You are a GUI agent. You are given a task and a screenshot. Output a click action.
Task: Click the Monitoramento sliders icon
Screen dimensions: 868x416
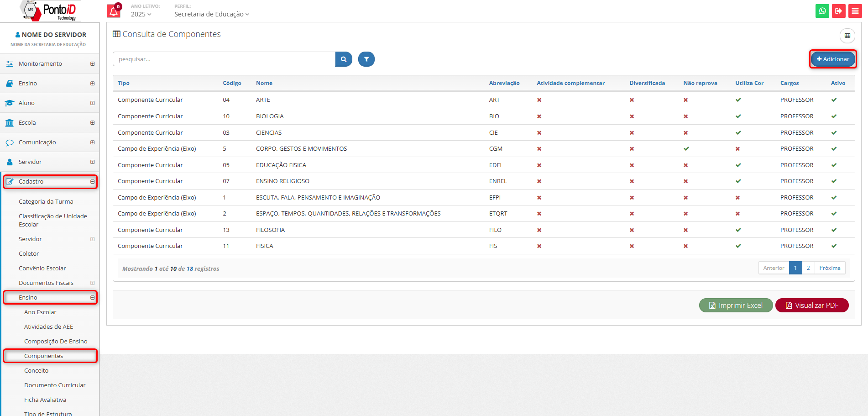[x=10, y=64]
